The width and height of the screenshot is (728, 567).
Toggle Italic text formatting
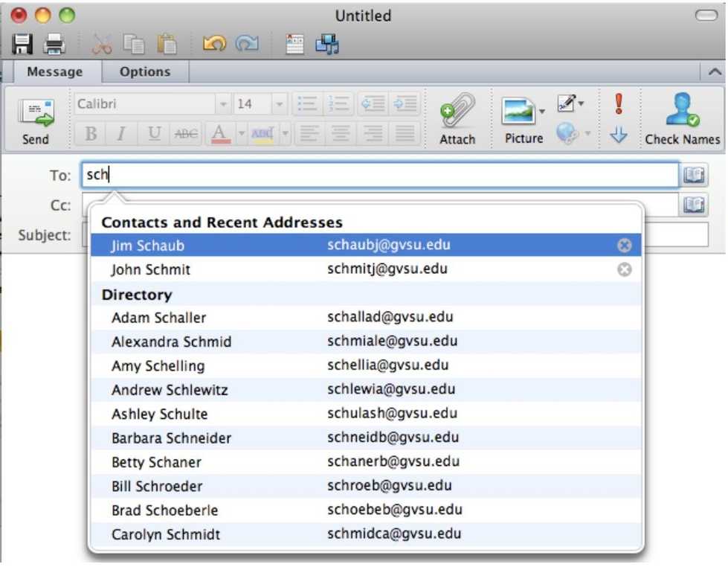[x=122, y=134]
